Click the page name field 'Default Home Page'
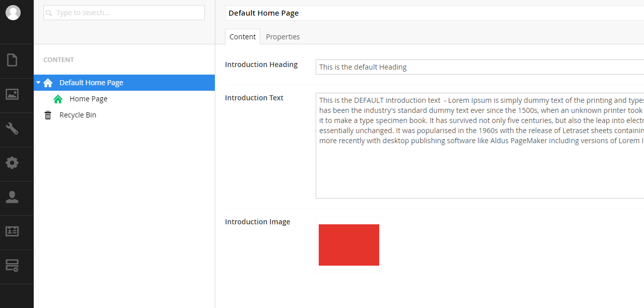The width and height of the screenshot is (644, 308). point(434,13)
